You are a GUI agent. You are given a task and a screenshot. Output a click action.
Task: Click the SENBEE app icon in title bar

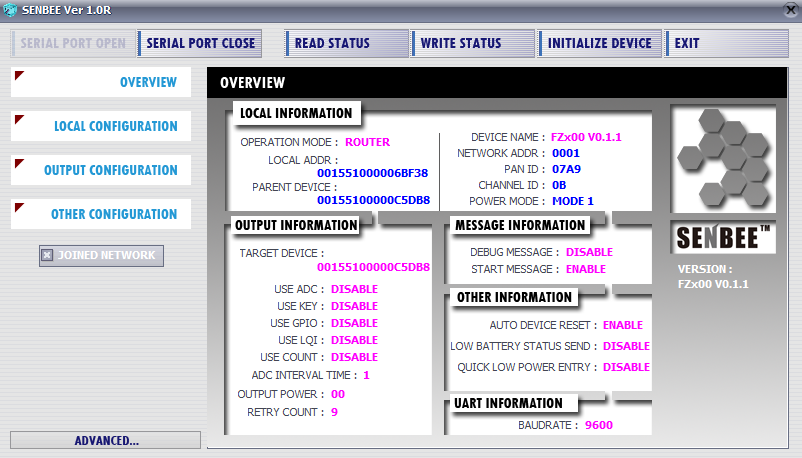10,10
